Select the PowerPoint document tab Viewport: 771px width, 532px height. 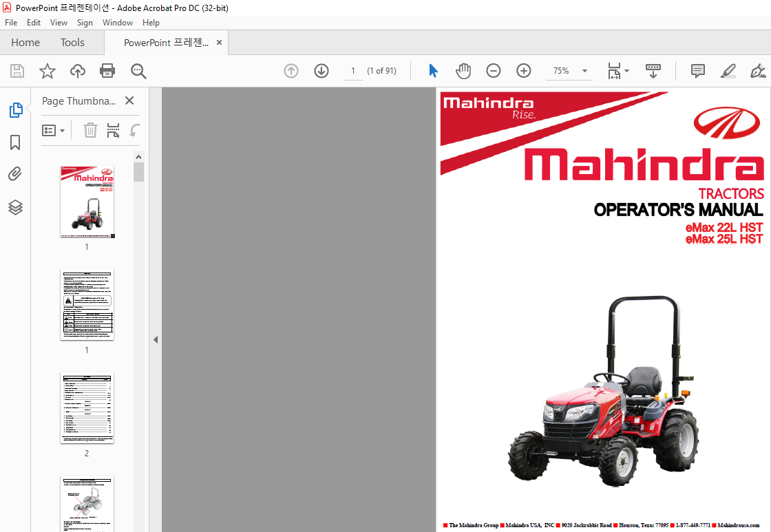point(166,43)
